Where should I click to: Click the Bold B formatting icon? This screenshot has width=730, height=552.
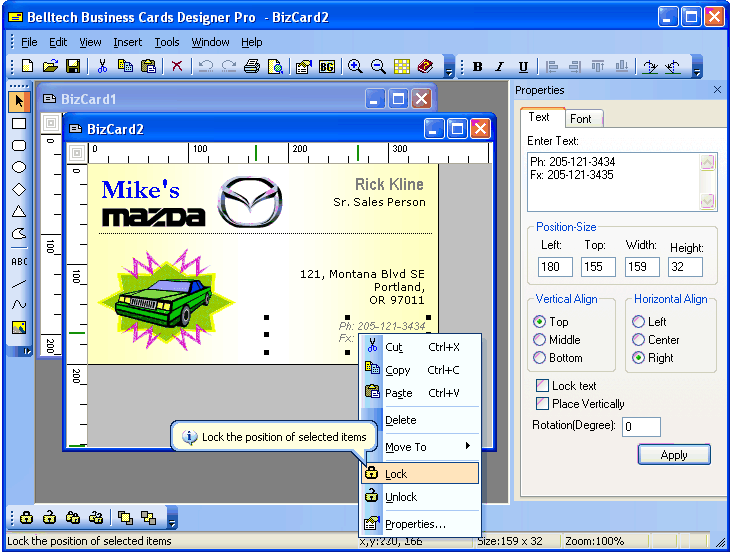pos(477,67)
